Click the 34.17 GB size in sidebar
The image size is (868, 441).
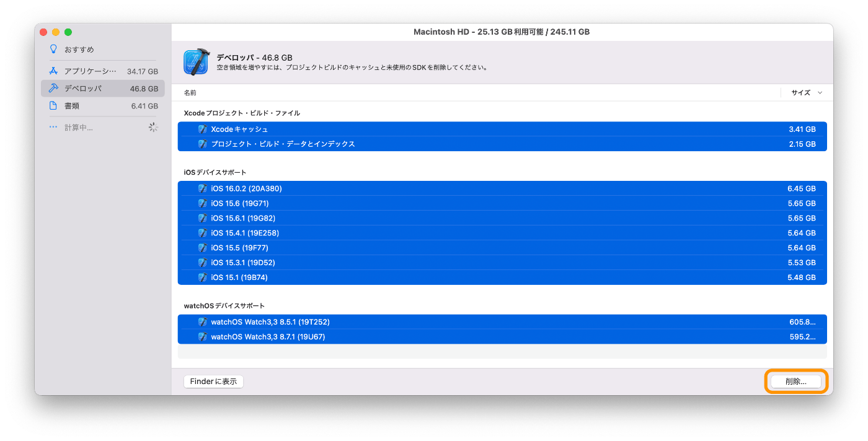click(x=143, y=71)
